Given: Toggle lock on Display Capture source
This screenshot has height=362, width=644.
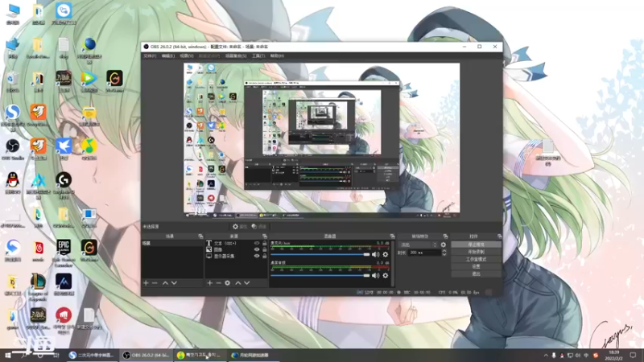Looking at the screenshot, I should click(265, 256).
